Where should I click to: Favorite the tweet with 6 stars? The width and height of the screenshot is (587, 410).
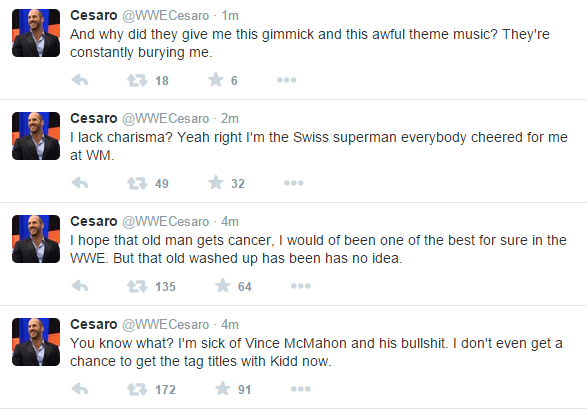click(x=216, y=80)
